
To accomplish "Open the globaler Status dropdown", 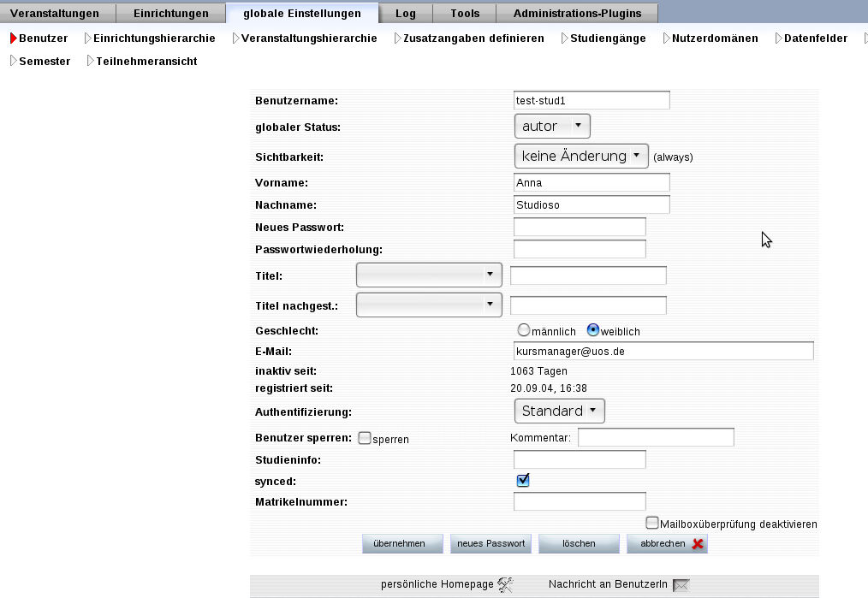I will [552, 127].
